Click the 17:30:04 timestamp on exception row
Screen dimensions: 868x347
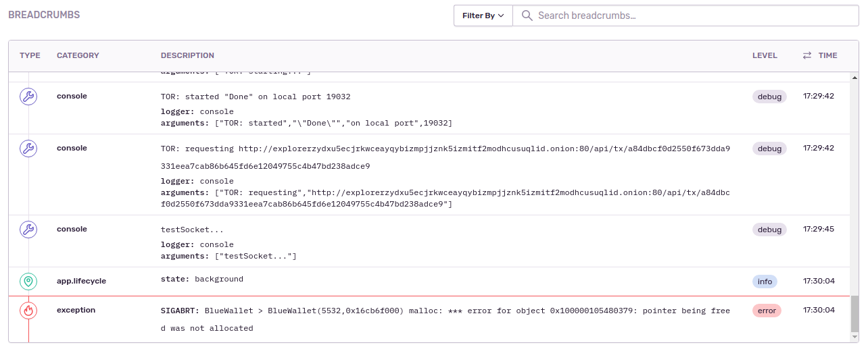[x=819, y=310]
